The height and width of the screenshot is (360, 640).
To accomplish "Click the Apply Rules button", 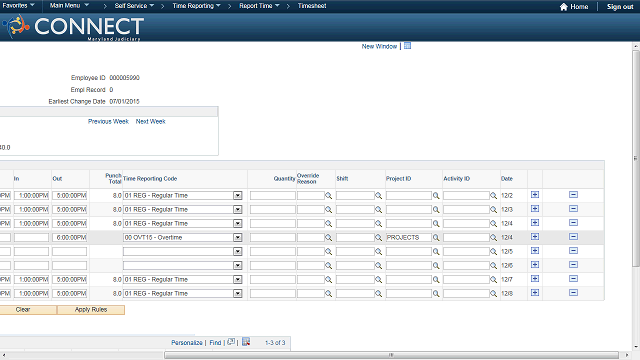I will tap(91, 310).
